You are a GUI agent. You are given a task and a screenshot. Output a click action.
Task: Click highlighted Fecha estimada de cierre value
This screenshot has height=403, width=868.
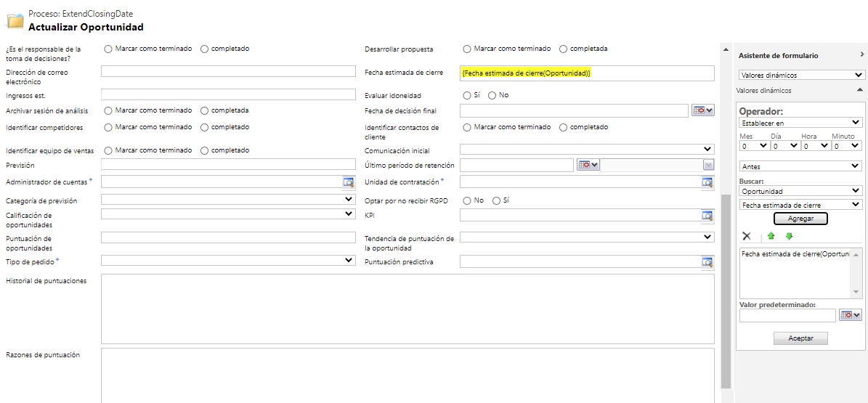[x=527, y=73]
